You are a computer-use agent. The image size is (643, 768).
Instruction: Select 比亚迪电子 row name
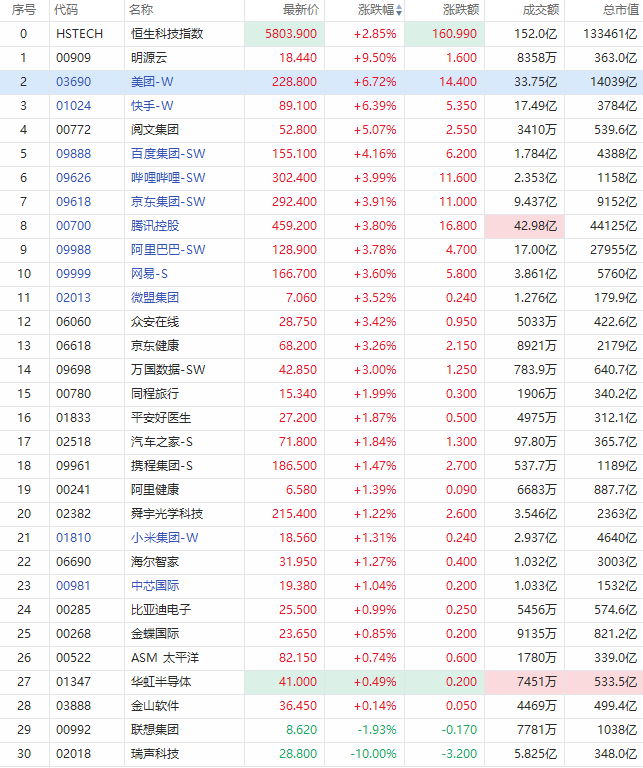161,610
